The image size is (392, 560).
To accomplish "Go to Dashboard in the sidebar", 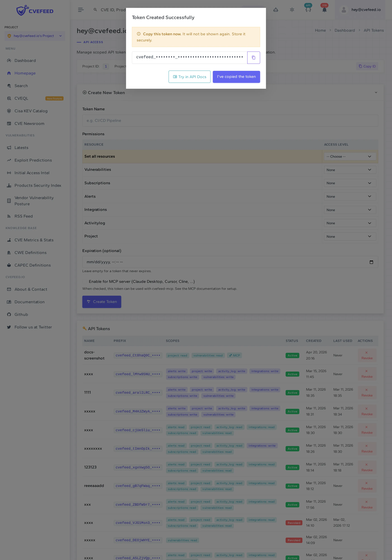I will 25,60.
